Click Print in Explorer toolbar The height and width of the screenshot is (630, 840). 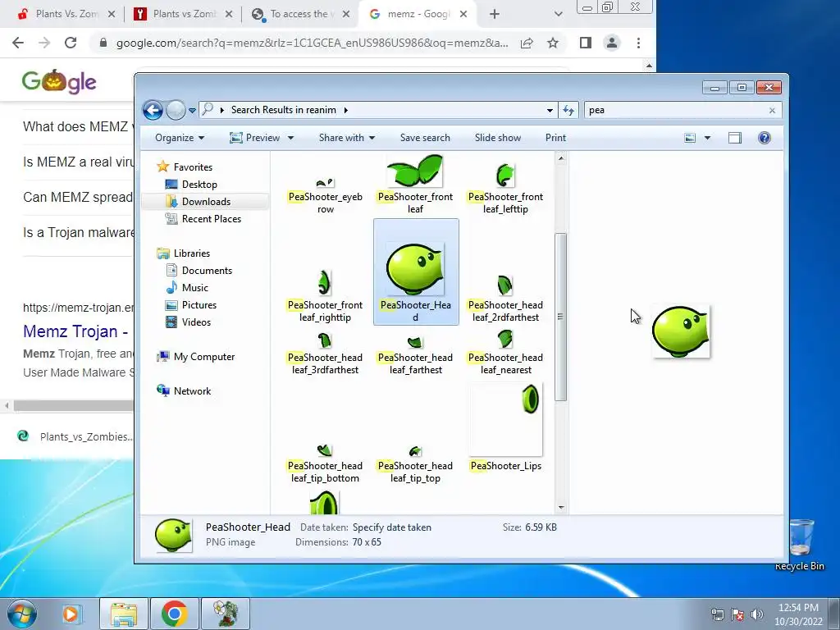point(555,138)
